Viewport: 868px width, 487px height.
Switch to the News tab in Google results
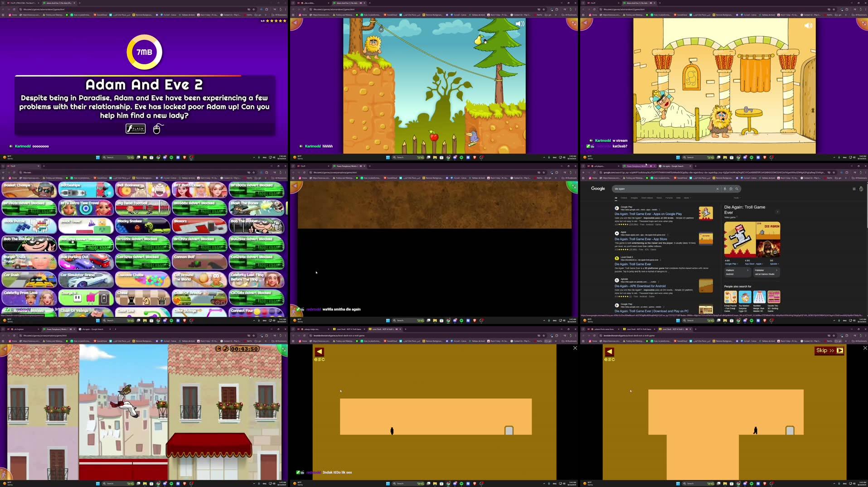click(659, 198)
